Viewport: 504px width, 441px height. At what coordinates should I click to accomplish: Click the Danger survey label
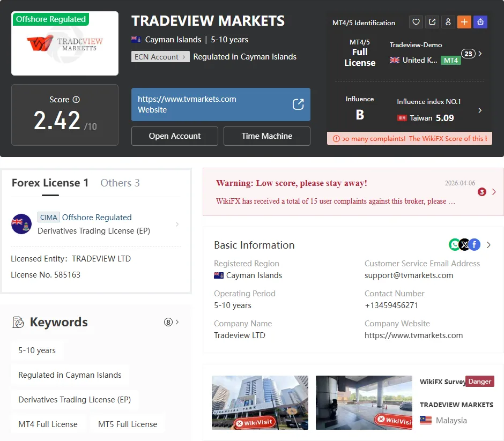479,382
